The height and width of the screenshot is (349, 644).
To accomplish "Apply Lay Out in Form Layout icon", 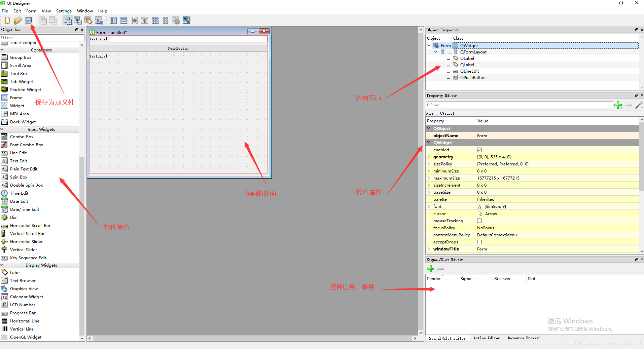I will coord(166,21).
